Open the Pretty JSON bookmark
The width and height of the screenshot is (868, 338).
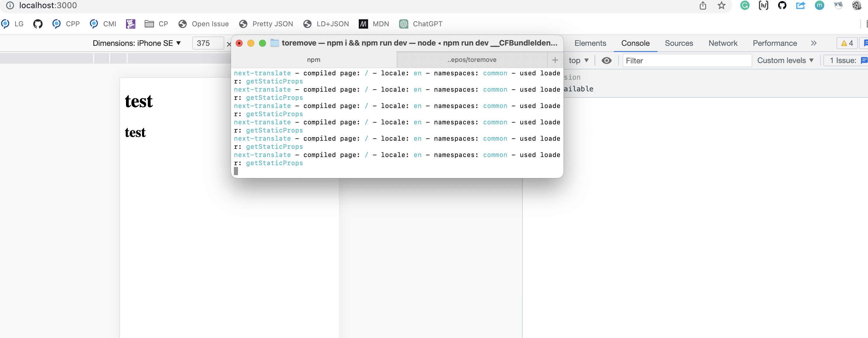click(266, 24)
